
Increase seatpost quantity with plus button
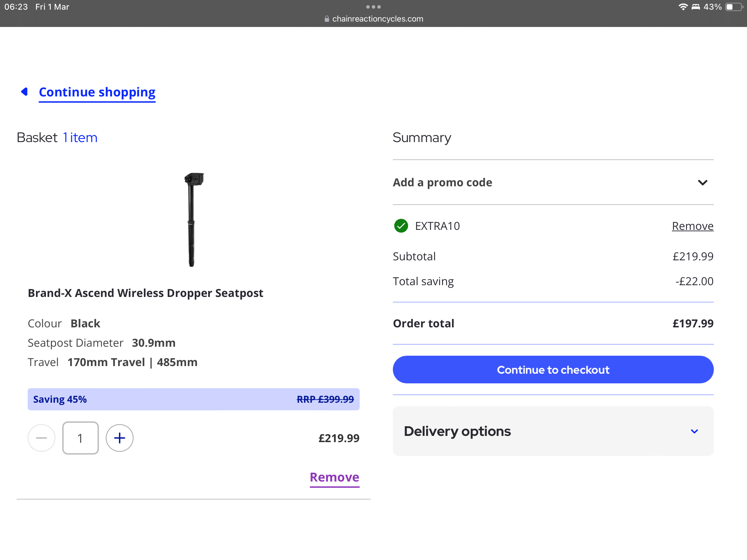click(x=120, y=438)
